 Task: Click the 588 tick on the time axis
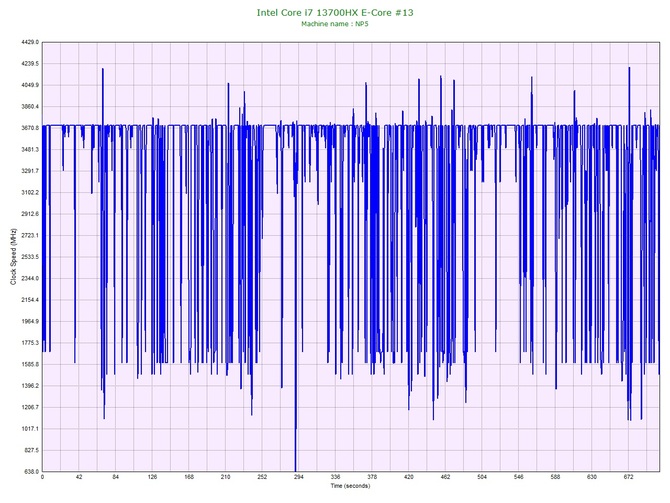[555, 477]
